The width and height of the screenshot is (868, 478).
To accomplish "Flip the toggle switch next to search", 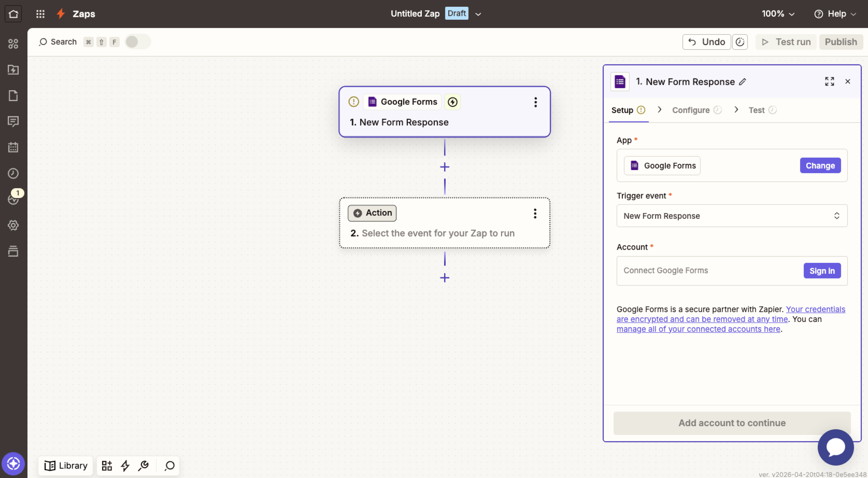I will click(137, 41).
